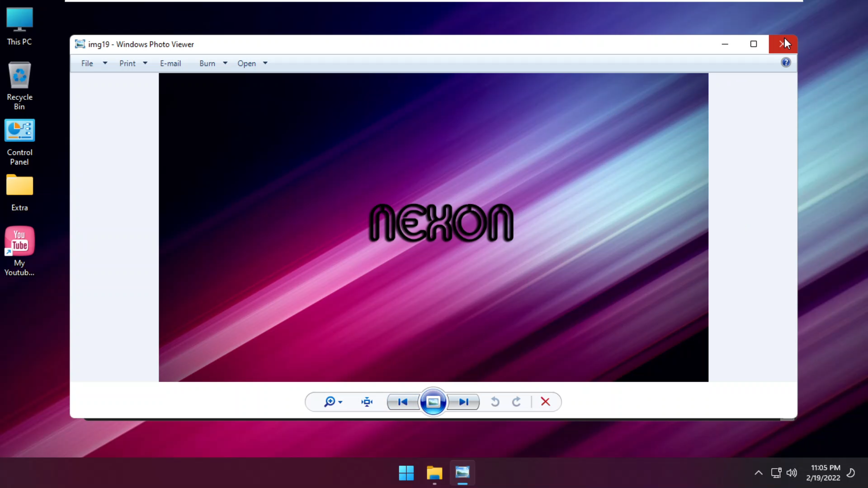868x488 pixels.
Task: Click the E-mail menu item
Action: 170,63
